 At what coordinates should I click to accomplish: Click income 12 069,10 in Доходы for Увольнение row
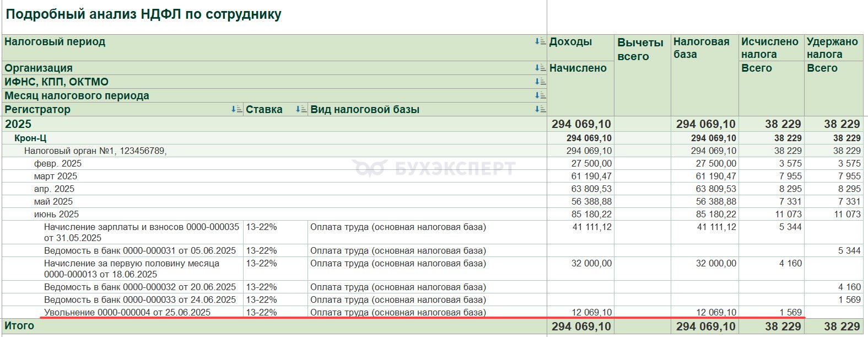pyautogui.click(x=591, y=312)
